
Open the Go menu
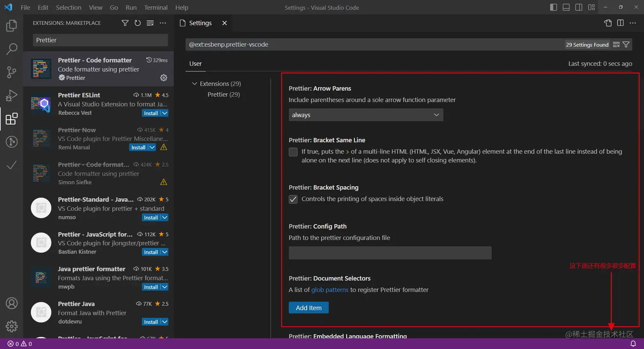114,7
